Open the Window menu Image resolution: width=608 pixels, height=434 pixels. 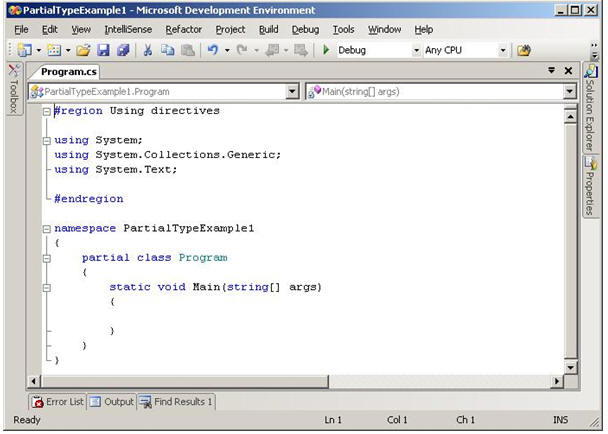[x=384, y=30]
